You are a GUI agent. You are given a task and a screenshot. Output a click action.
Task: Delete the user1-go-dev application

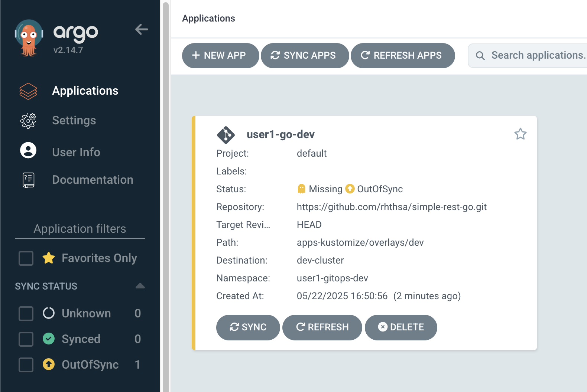401,327
